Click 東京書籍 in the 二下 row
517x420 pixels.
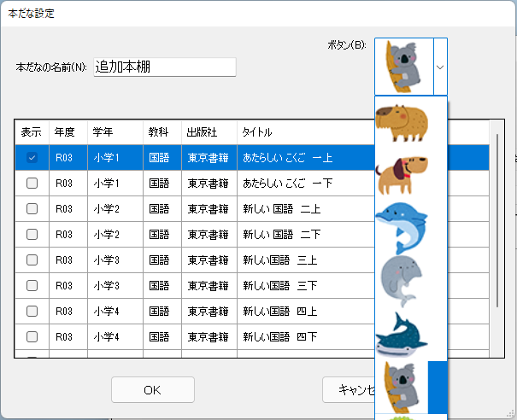[x=208, y=235]
